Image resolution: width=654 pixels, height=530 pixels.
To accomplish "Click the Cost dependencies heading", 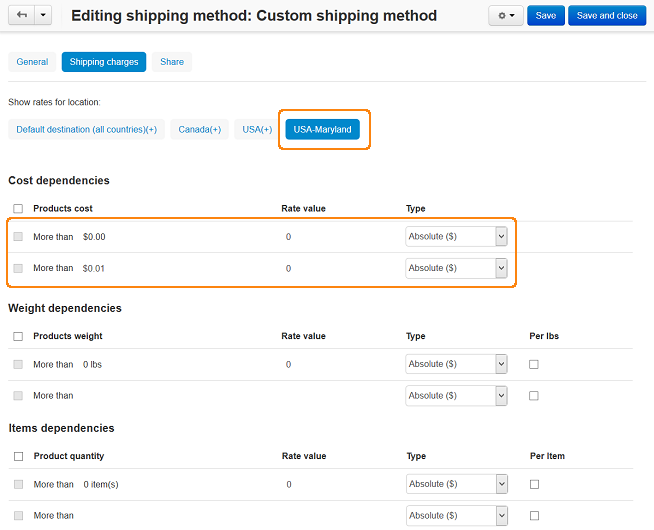I will click(x=59, y=180).
